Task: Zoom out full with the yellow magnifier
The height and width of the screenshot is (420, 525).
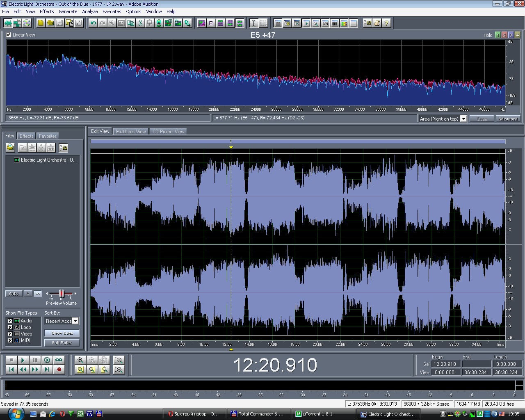Action: click(x=80, y=370)
